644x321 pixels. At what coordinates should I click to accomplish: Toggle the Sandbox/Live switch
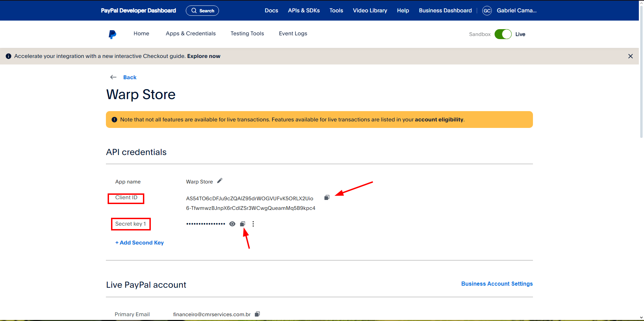point(503,34)
